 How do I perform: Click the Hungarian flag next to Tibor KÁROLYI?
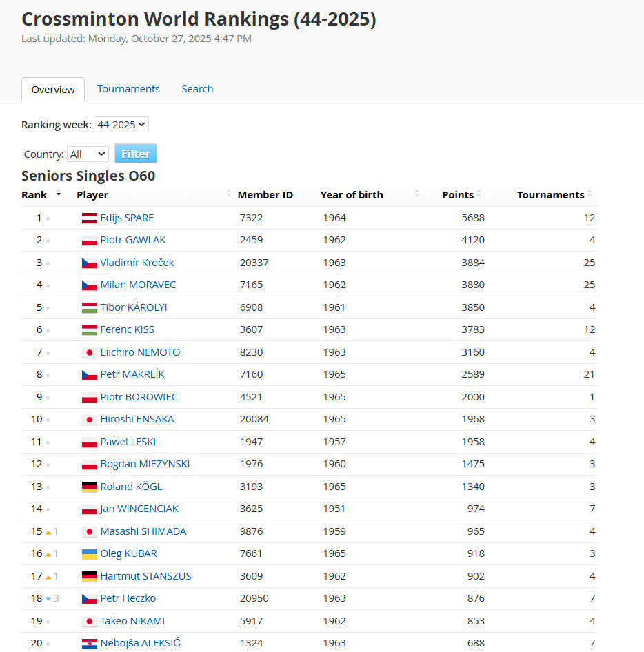click(x=89, y=307)
